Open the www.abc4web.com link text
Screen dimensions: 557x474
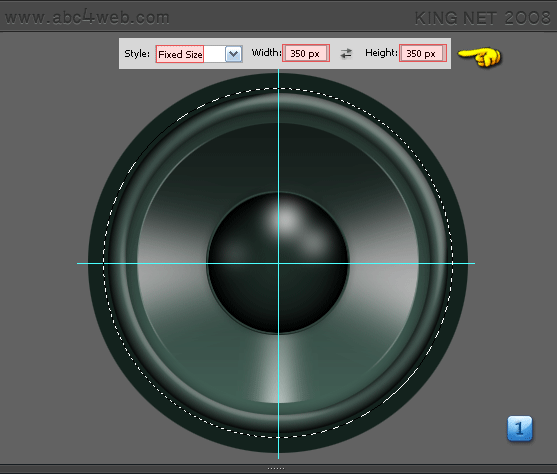87,17
